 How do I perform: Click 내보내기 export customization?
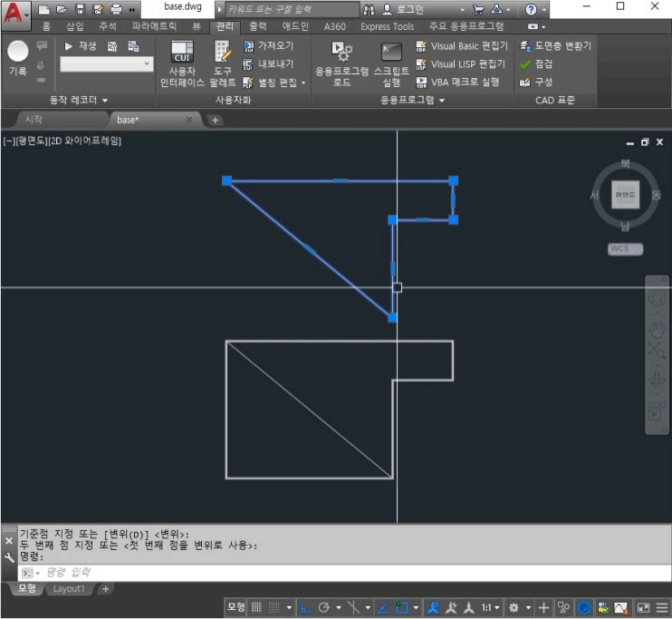tap(268, 64)
